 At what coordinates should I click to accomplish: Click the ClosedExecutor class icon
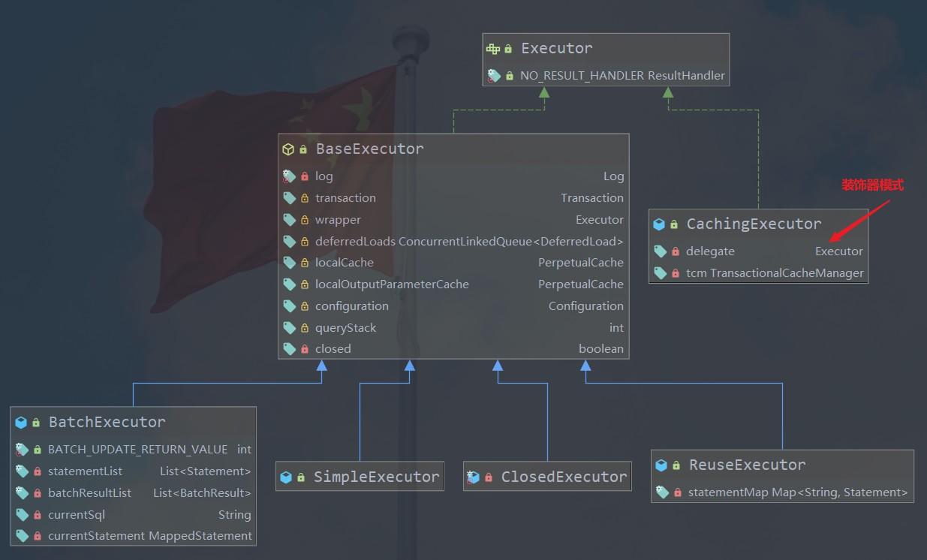point(473,477)
